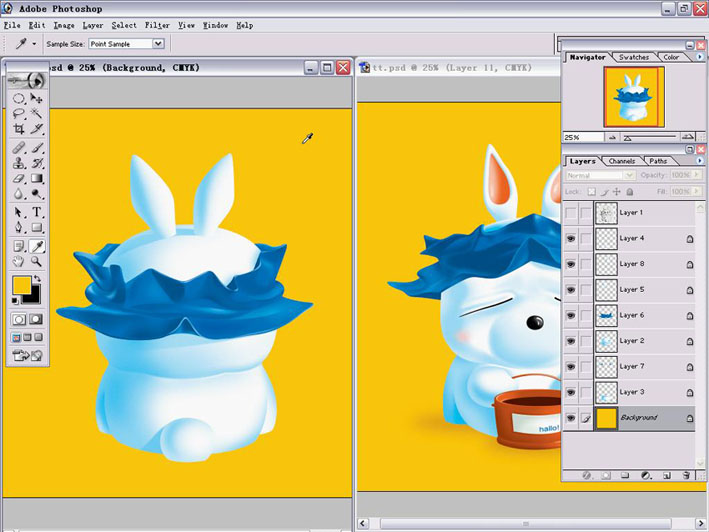Select the Magic Wand tool
709x532 pixels.
click(x=36, y=113)
